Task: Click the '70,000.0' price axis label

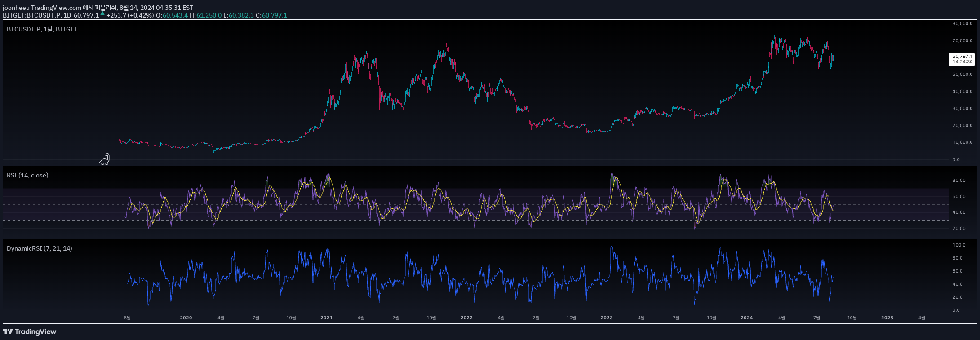Action: click(x=962, y=41)
